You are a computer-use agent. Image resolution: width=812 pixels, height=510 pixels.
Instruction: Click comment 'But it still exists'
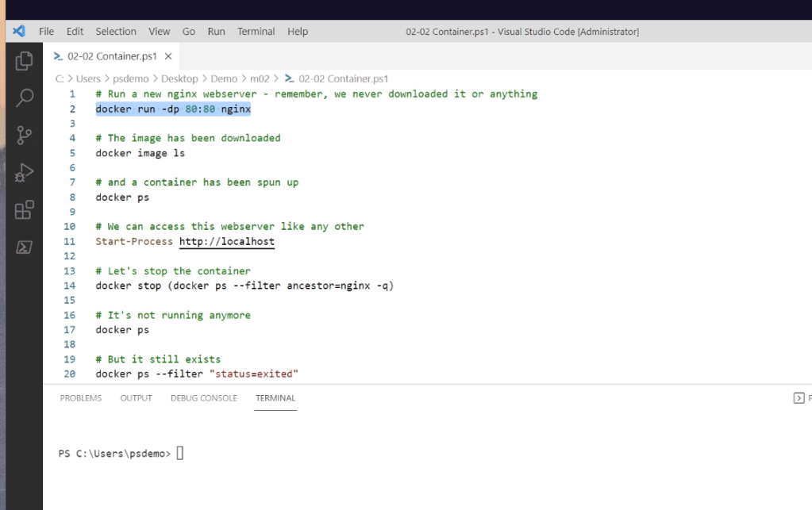pyautogui.click(x=158, y=359)
